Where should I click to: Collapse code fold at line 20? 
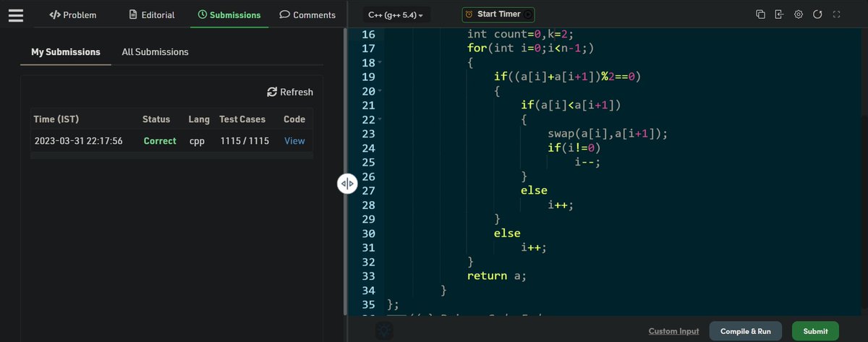tap(379, 91)
